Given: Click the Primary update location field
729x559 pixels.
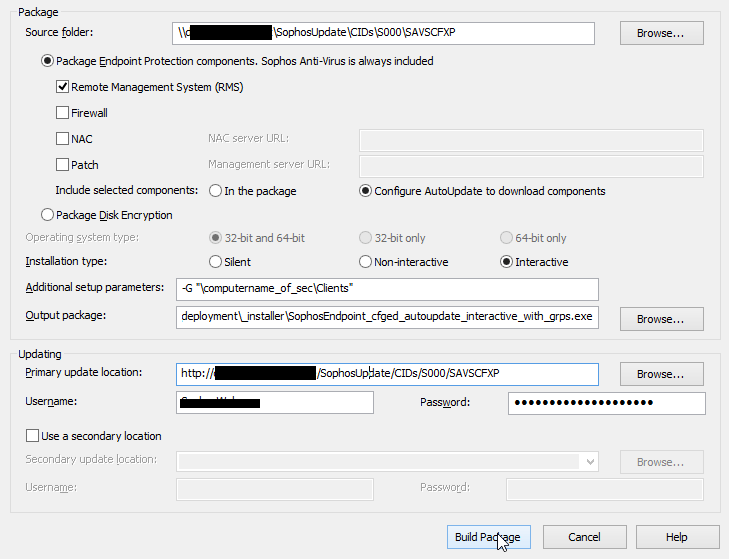Looking at the screenshot, I should point(387,374).
